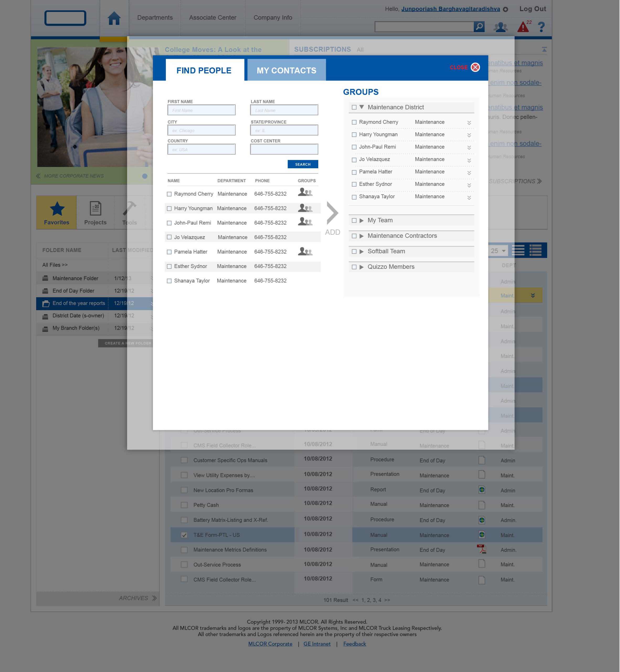Screen dimensions: 620x672
Task: Open alerts warning triangle icon
Action: (523, 27)
